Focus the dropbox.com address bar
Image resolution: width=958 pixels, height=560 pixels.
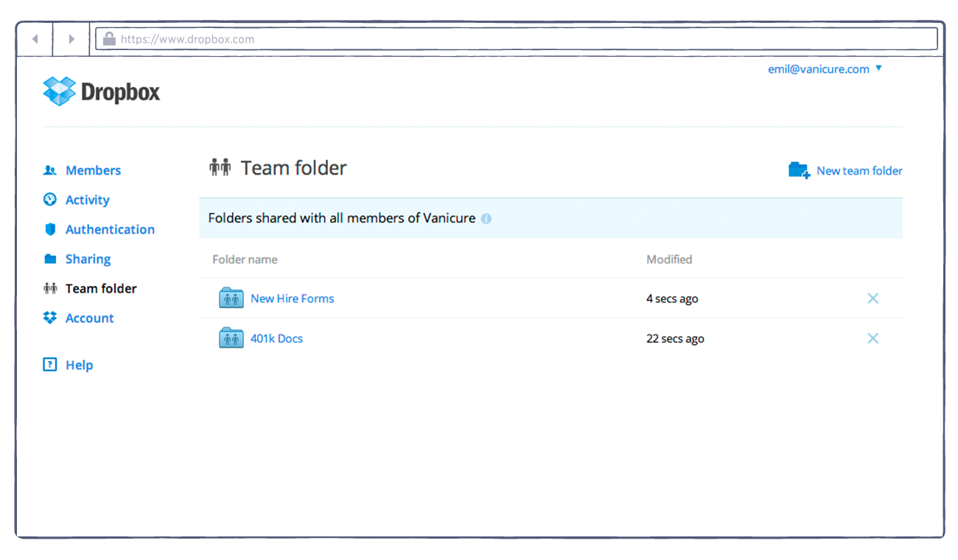pyautogui.click(x=517, y=39)
